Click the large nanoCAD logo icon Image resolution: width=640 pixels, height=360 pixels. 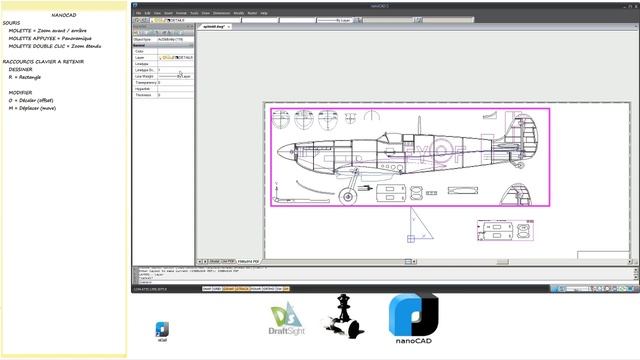pos(413,318)
